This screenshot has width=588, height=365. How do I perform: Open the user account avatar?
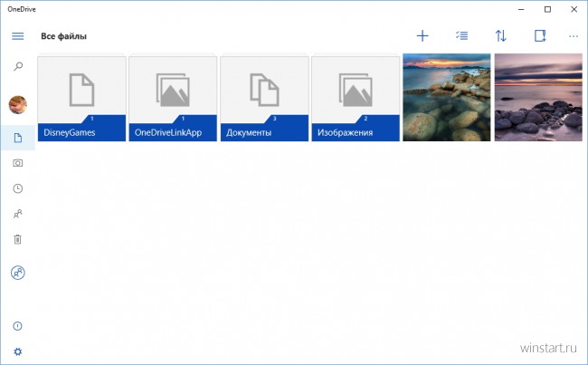[17, 105]
